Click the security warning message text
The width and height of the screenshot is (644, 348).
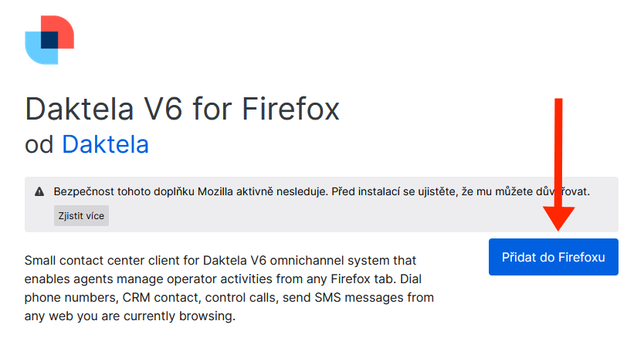pos(321,191)
